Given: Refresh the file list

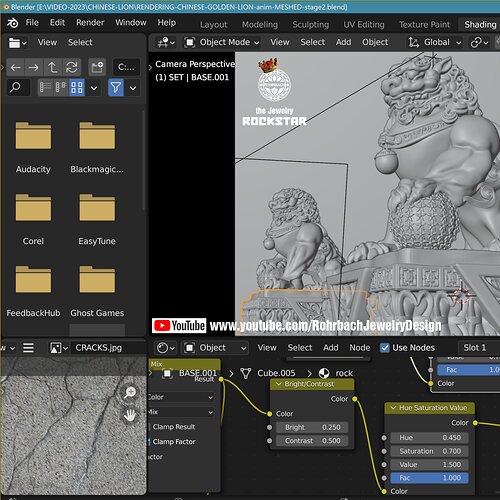Looking at the screenshot, I should point(72,68).
